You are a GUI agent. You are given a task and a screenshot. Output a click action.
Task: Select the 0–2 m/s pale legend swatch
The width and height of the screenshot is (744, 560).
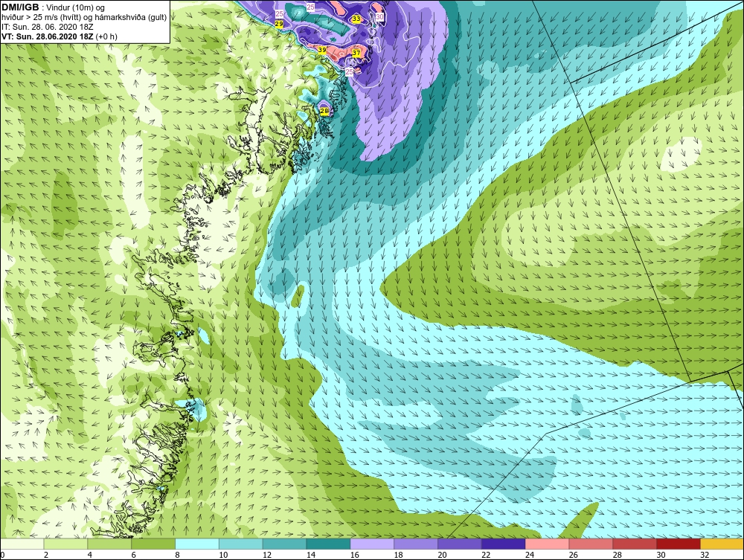[22, 544]
